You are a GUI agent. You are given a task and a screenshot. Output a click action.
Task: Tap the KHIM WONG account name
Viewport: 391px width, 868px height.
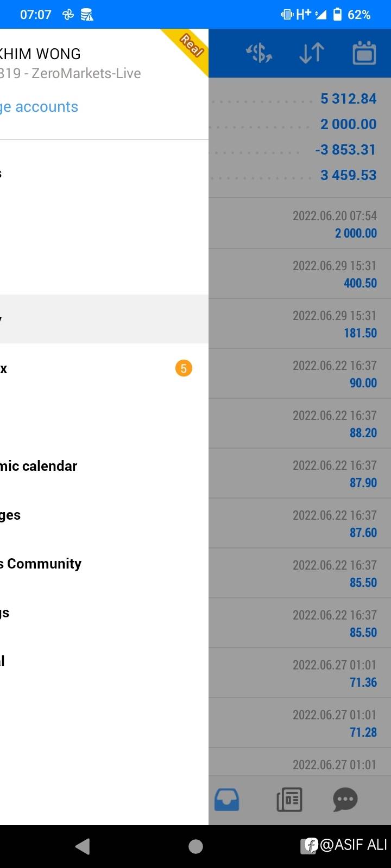tap(41, 54)
